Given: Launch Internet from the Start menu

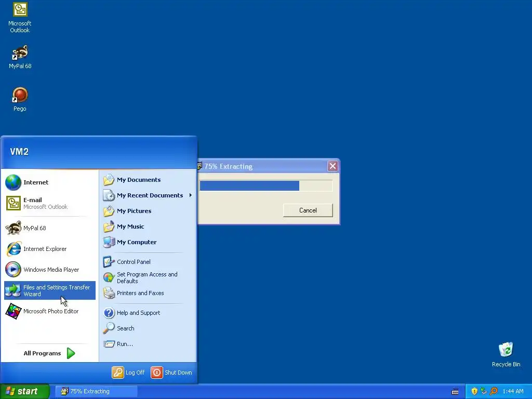Looking at the screenshot, I should click(x=50, y=182).
